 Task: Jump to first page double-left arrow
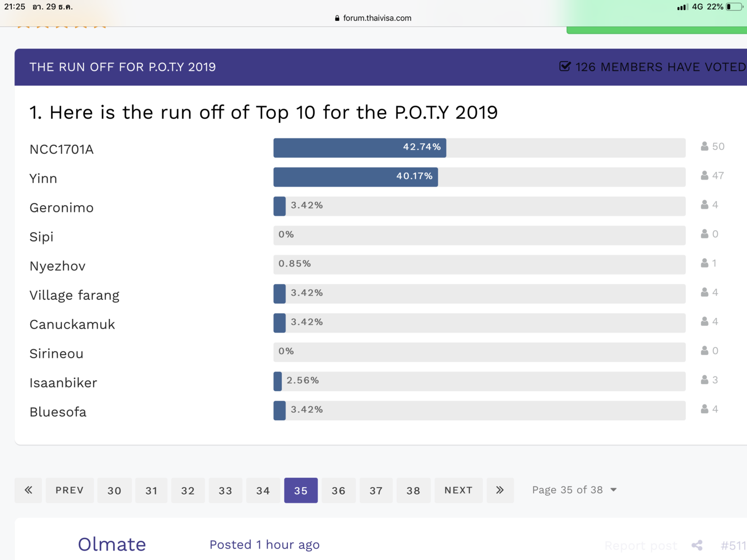tap(28, 490)
